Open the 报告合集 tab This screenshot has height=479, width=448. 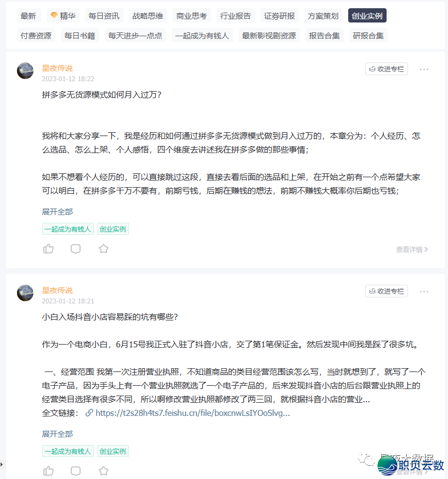tap(324, 36)
